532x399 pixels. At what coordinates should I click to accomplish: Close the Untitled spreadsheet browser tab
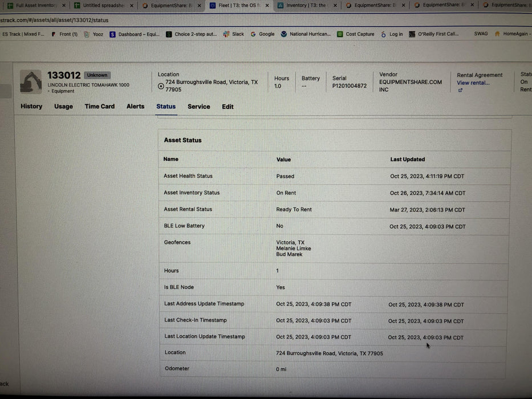pos(132,6)
